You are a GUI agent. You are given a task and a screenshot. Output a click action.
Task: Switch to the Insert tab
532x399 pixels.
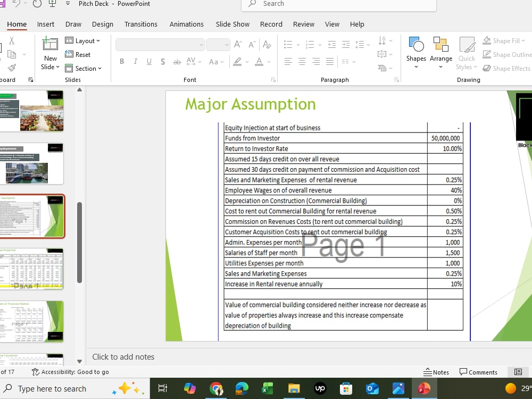coord(45,24)
